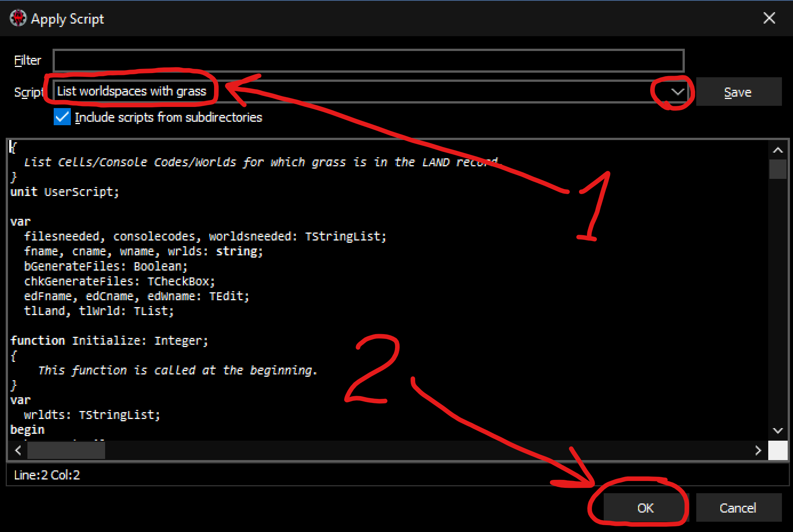Select the 'List worldspaces with grass' script field

point(131,92)
